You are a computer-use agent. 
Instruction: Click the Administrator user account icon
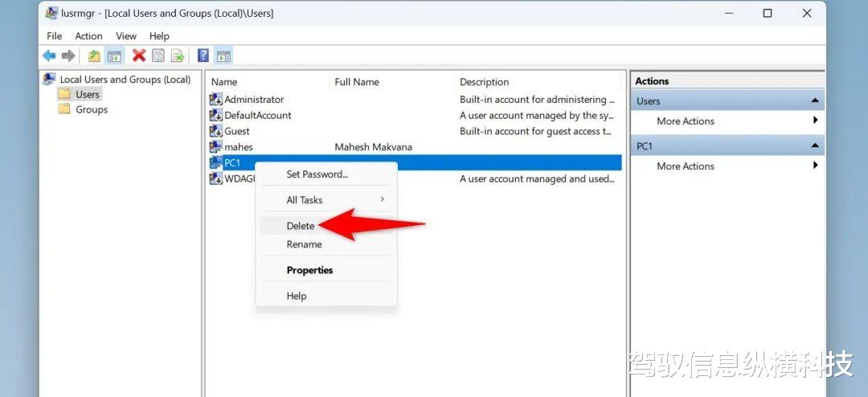pyautogui.click(x=215, y=100)
